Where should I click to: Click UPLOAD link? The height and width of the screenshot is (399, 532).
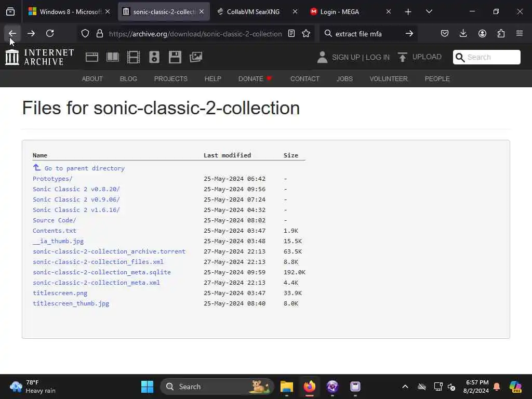pos(427,57)
